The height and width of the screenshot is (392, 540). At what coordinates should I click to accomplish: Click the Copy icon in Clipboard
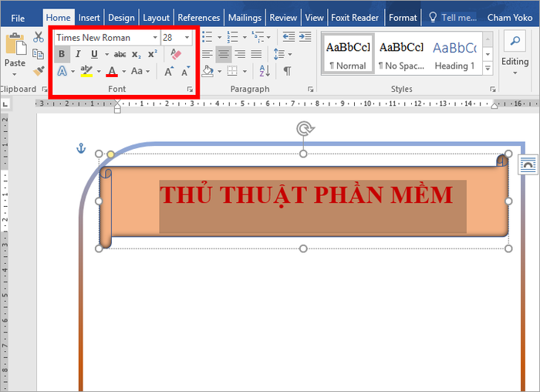tap(38, 54)
